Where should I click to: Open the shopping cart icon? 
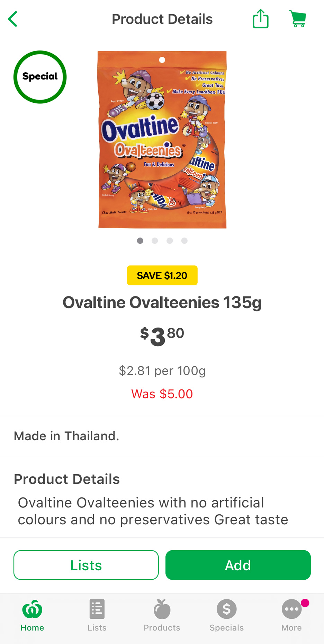[298, 19]
